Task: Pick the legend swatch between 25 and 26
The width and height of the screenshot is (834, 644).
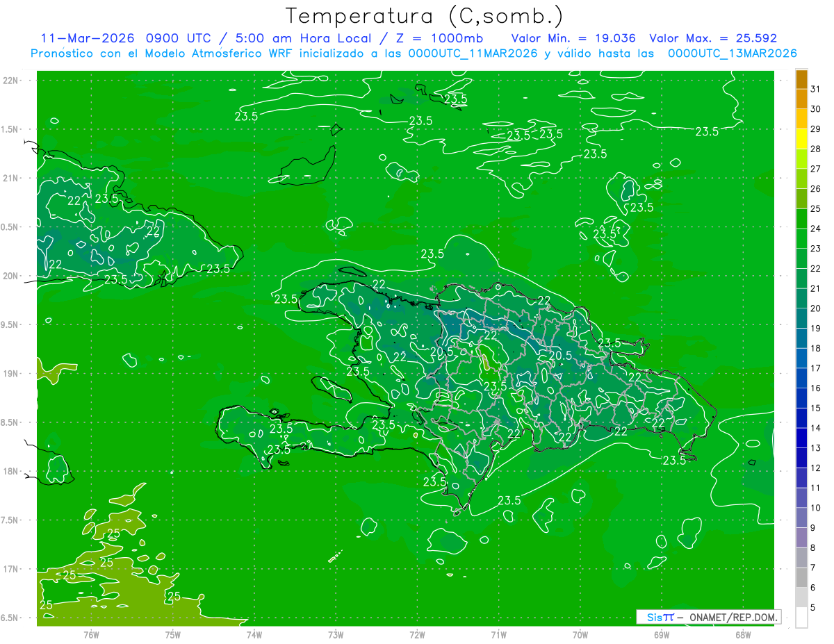Action: pyautogui.click(x=801, y=198)
